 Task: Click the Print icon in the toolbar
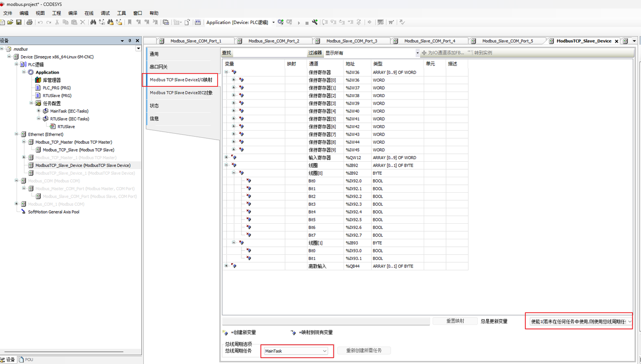point(30,23)
